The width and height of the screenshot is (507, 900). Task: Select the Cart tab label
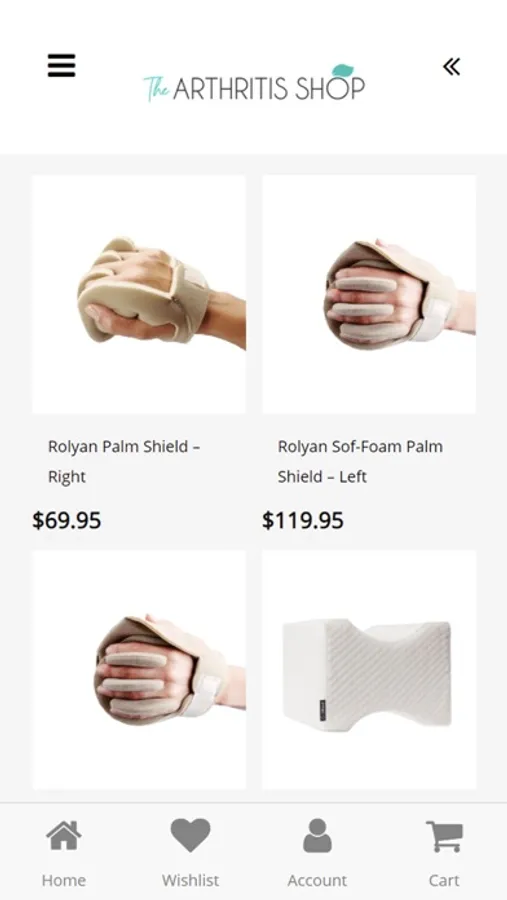pyautogui.click(x=444, y=880)
